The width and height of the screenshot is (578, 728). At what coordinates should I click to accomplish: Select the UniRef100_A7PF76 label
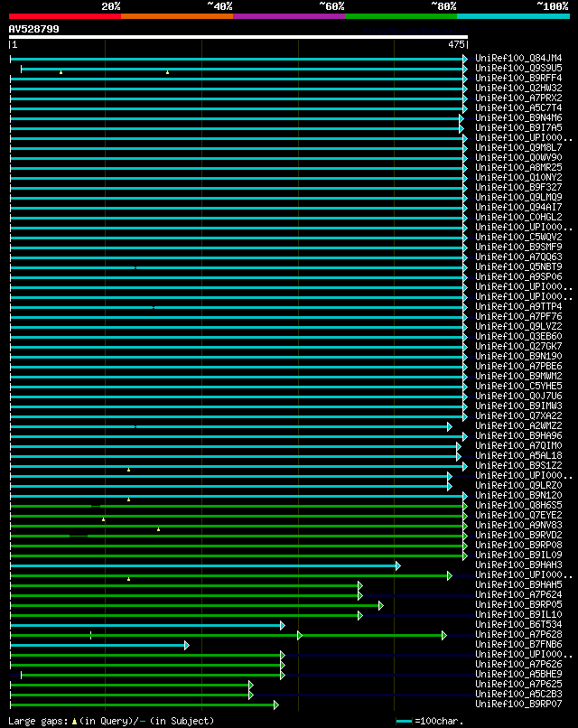click(x=518, y=317)
